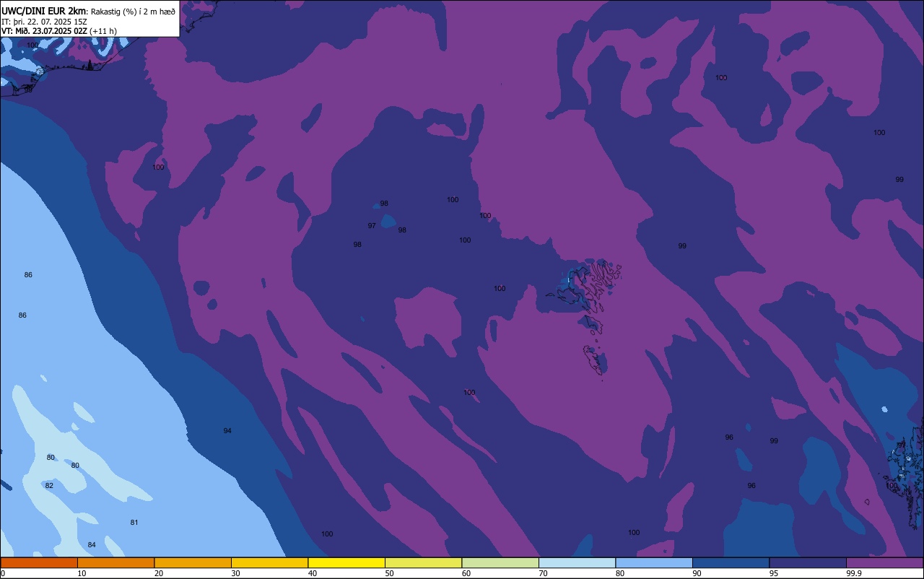Image resolution: width=924 pixels, height=579 pixels.
Task: Click the legend tick label '99.9'
Action: 855,573
